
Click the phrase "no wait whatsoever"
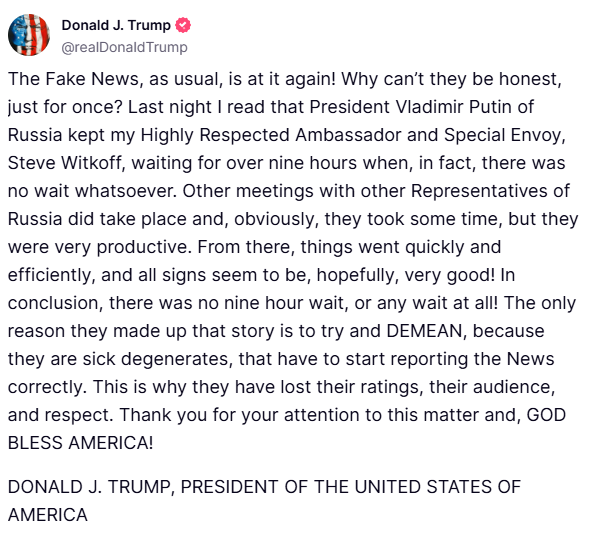click(90, 191)
